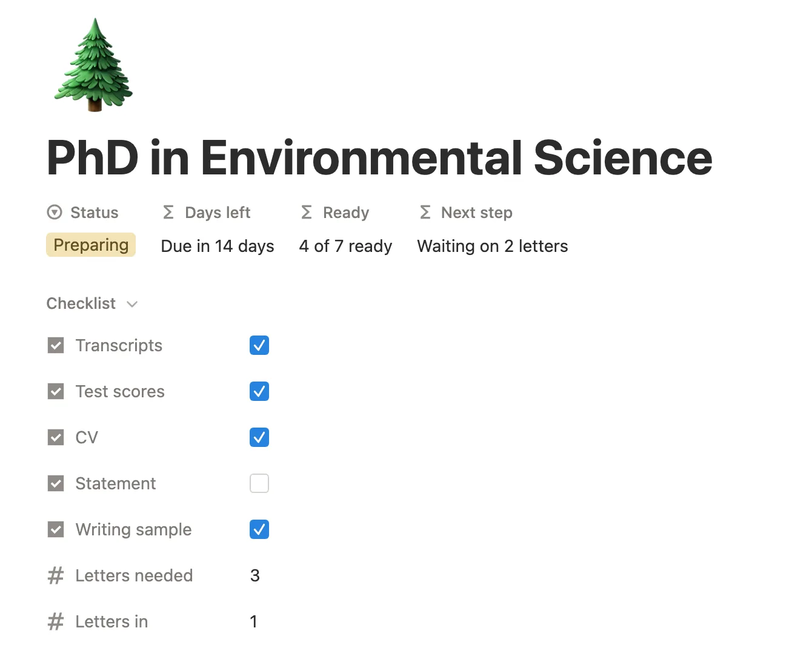
Task: Click the 'Waiting on 2 letters' value
Action: 493,246
